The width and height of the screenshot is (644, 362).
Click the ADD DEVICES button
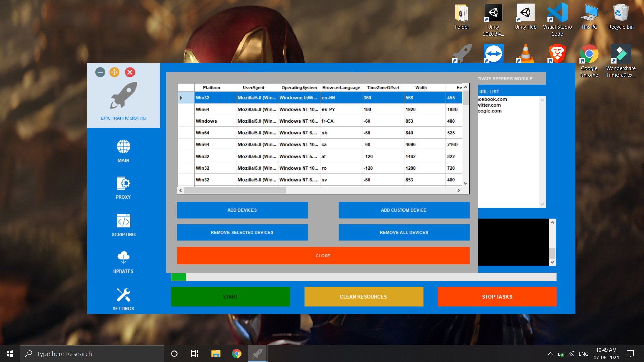pos(242,210)
